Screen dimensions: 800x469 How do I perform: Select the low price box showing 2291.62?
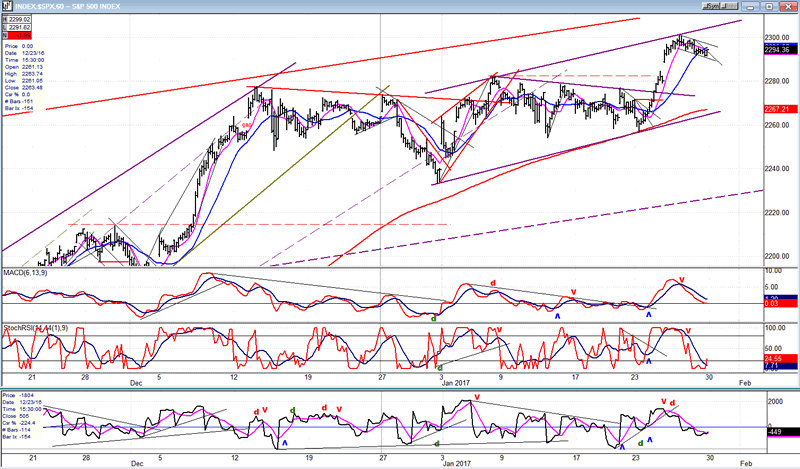[19, 26]
